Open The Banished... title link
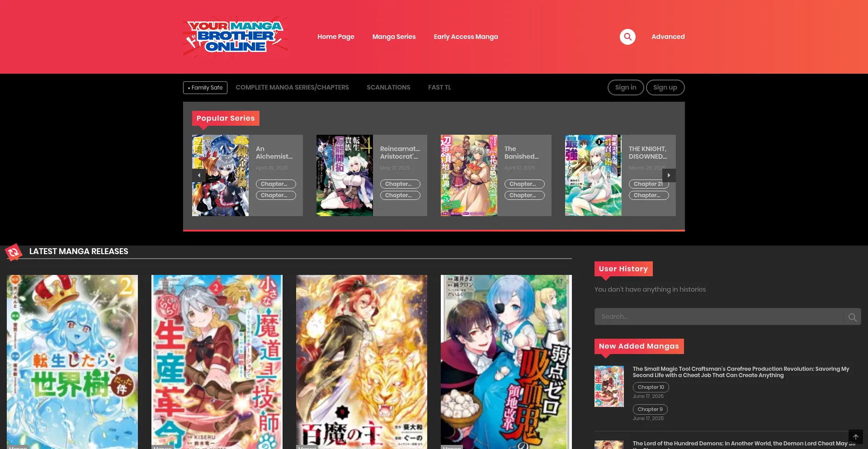This screenshot has width=868, height=449. click(x=522, y=153)
